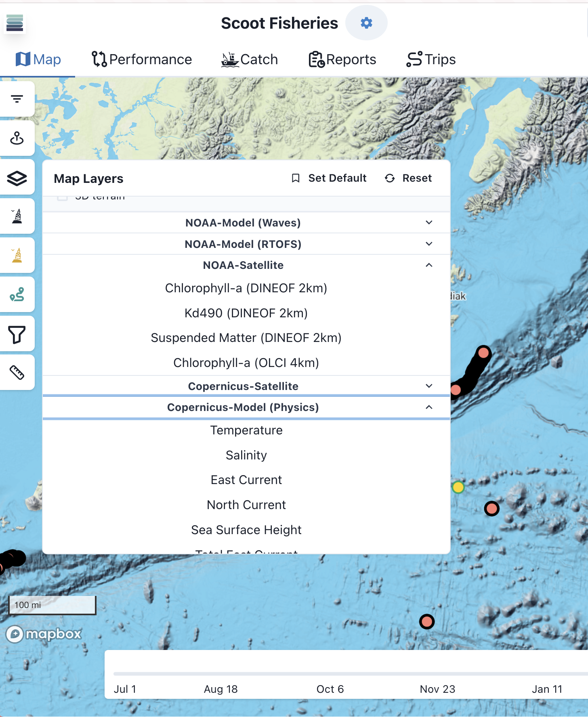Click the Oct 6 point on the timeline
Image resolution: width=588 pixels, height=717 pixels.
click(330, 689)
